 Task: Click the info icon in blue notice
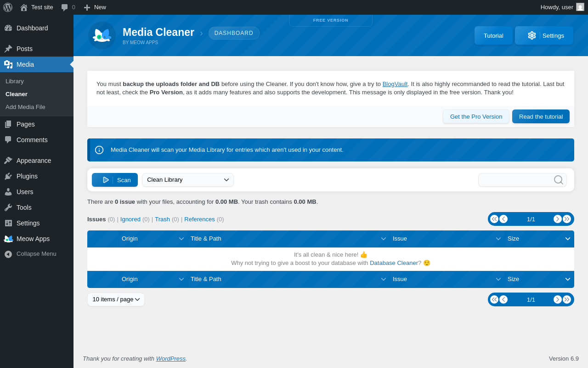tap(99, 150)
